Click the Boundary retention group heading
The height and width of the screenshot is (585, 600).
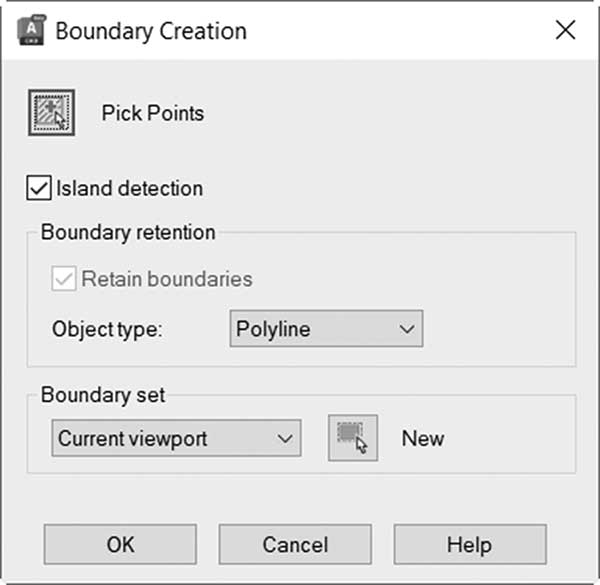pyautogui.click(x=128, y=233)
